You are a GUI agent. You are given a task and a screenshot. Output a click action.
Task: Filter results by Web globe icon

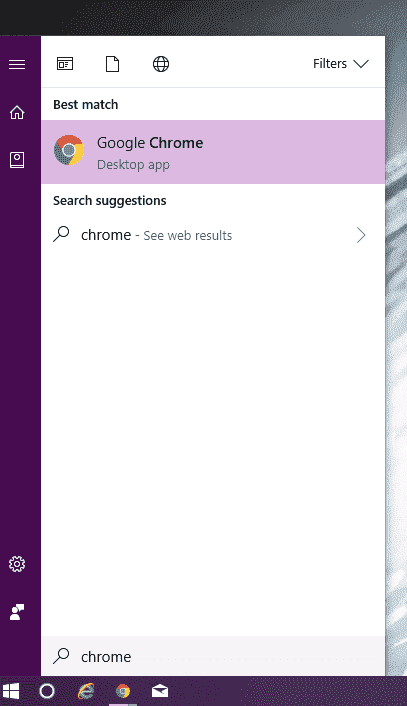pos(161,64)
